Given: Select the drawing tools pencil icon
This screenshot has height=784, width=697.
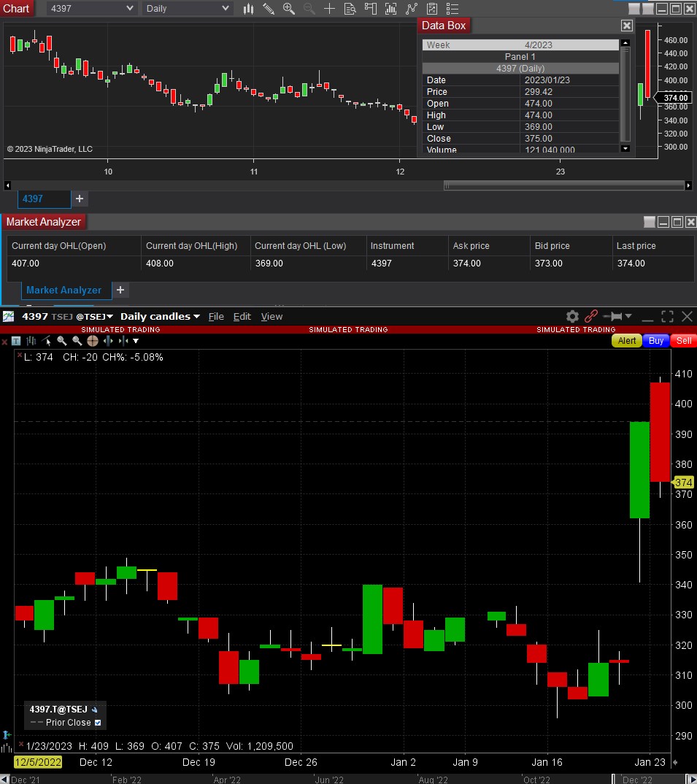Looking at the screenshot, I should (x=269, y=9).
